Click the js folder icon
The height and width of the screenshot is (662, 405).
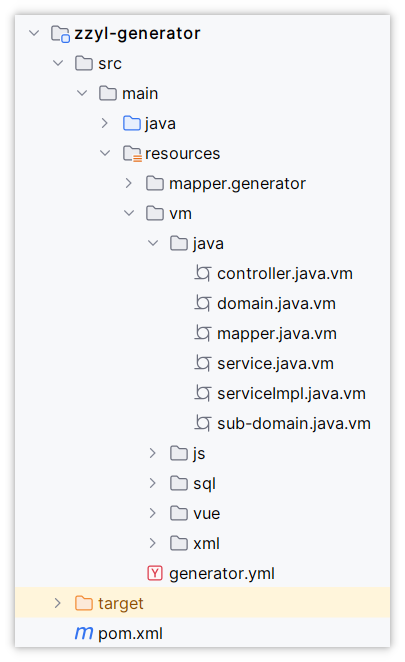tap(179, 453)
